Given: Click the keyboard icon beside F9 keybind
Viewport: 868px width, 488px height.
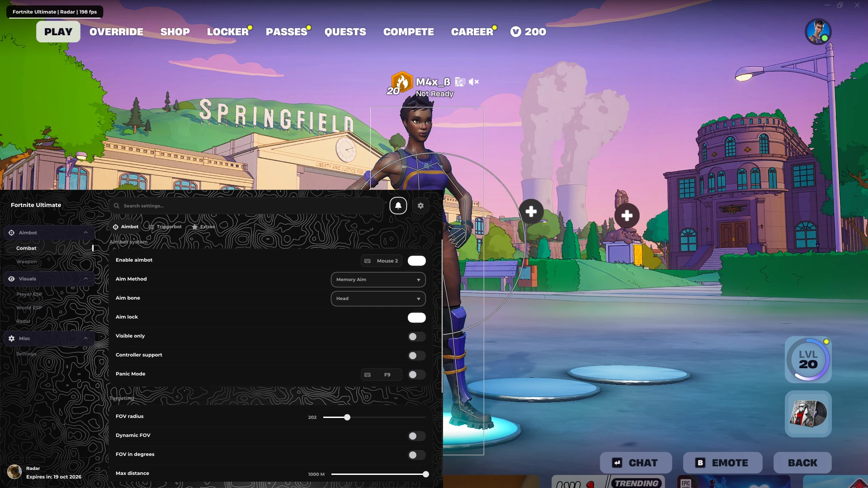Looking at the screenshot, I should (x=368, y=375).
